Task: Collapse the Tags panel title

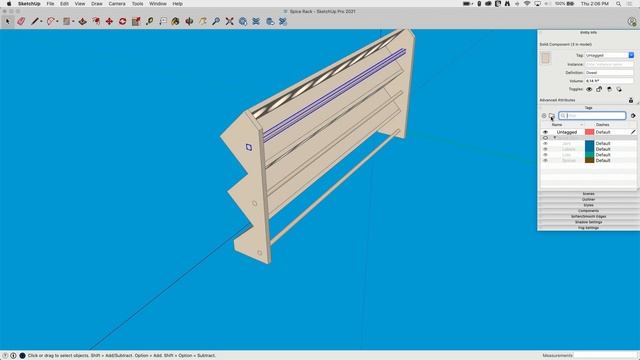Action: [x=588, y=108]
